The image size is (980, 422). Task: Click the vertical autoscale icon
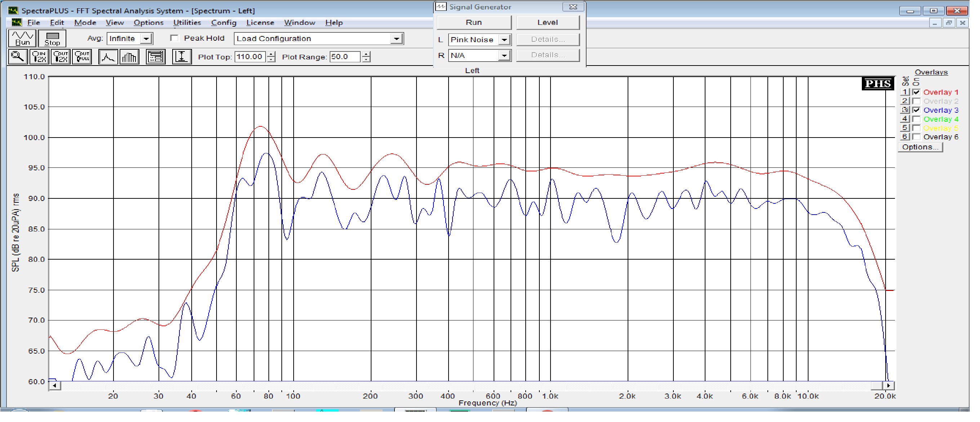point(182,57)
